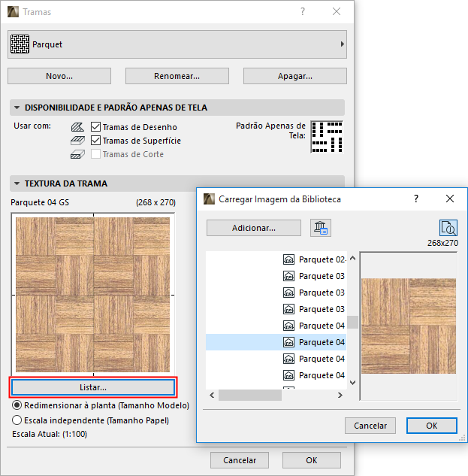Click the horizontal scrollbar thumb under the library list
This screenshot has height=476, width=468.
pyautogui.click(x=250, y=396)
